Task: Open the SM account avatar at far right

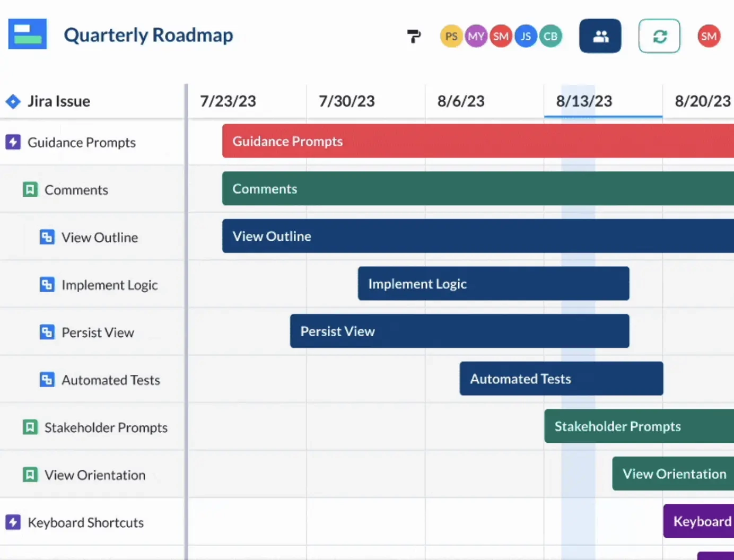Action: coord(709,36)
